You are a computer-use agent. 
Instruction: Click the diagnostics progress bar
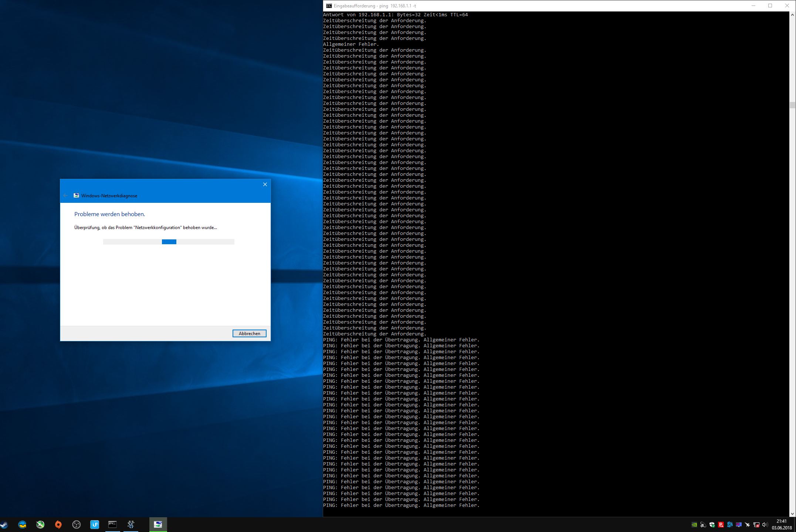pyautogui.click(x=169, y=242)
